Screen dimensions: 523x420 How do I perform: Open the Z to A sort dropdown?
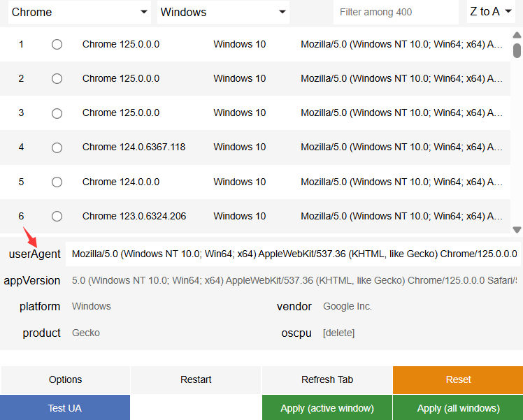click(491, 12)
